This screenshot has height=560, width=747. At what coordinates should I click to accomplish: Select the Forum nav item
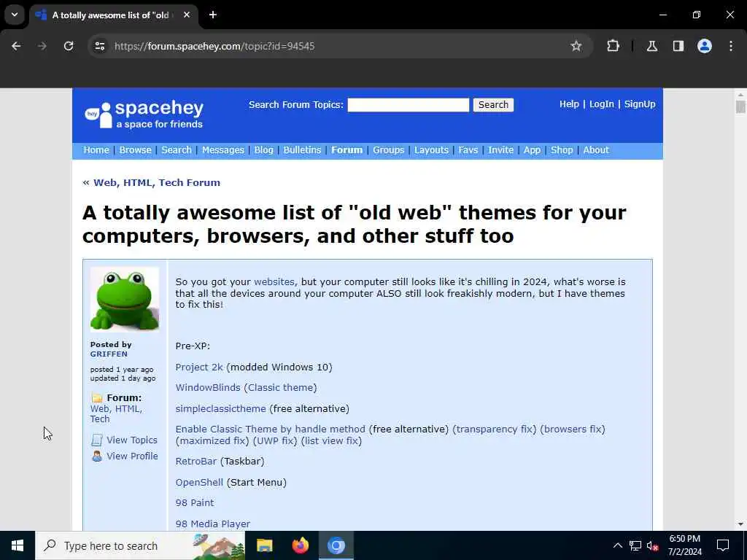coord(347,150)
